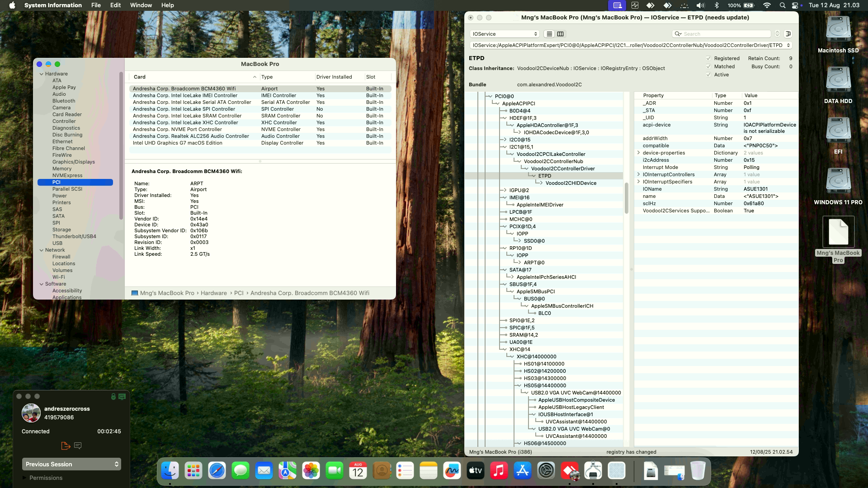This screenshot has width=868, height=488.
Task: Toggle the Active checkbox
Action: click(708, 75)
